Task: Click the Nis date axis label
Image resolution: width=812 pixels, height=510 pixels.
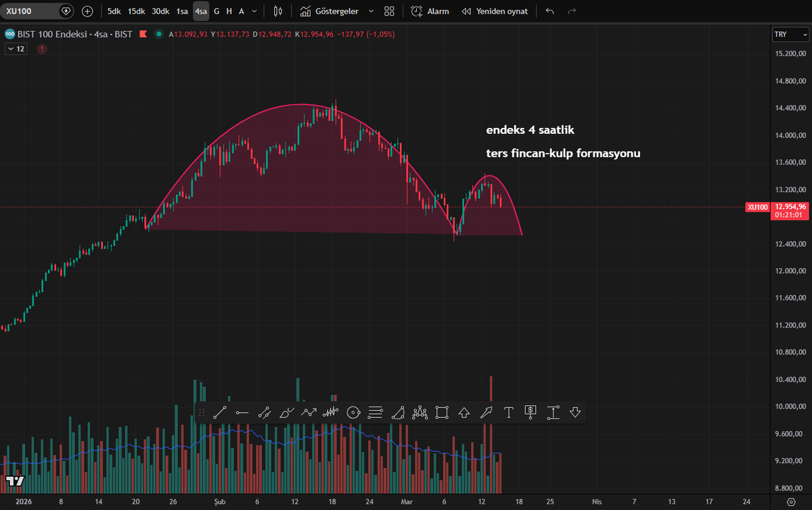Action: coord(596,501)
